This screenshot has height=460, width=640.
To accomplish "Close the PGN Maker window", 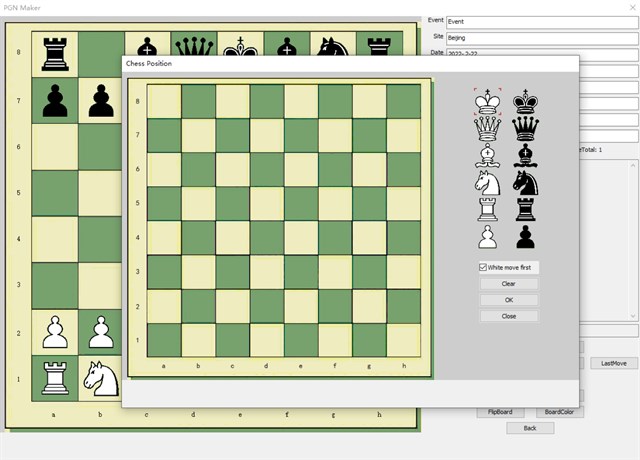I will [x=632, y=7].
